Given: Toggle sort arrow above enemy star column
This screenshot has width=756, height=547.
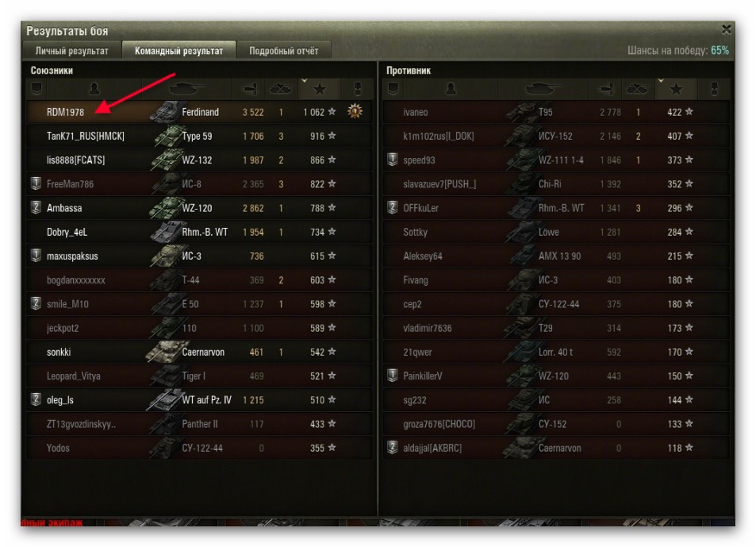Looking at the screenshot, I should pyautogui.click(x=661, y=80).
